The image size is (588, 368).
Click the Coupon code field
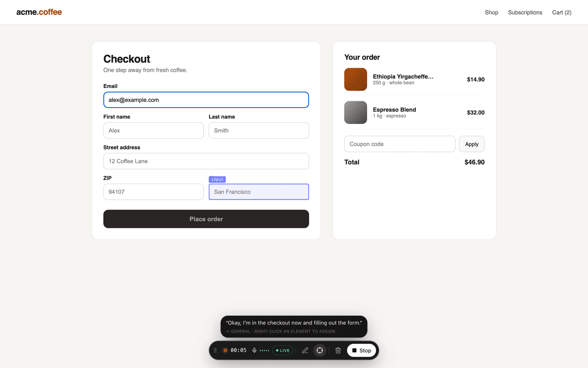400,144
